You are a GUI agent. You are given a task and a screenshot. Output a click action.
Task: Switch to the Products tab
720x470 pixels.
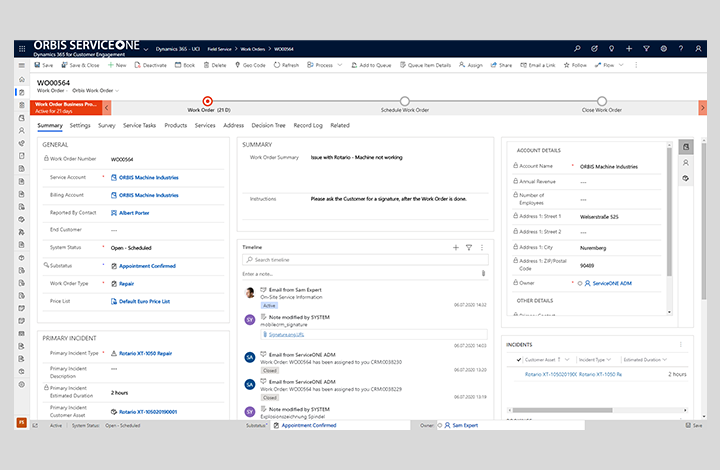coord(175,125)
